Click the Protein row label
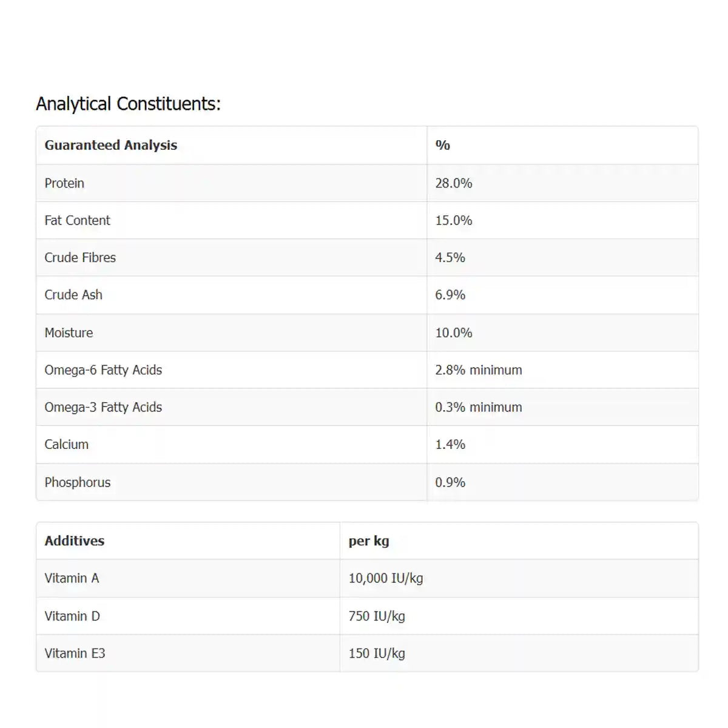The image size is (728, 728). (64, 183)
